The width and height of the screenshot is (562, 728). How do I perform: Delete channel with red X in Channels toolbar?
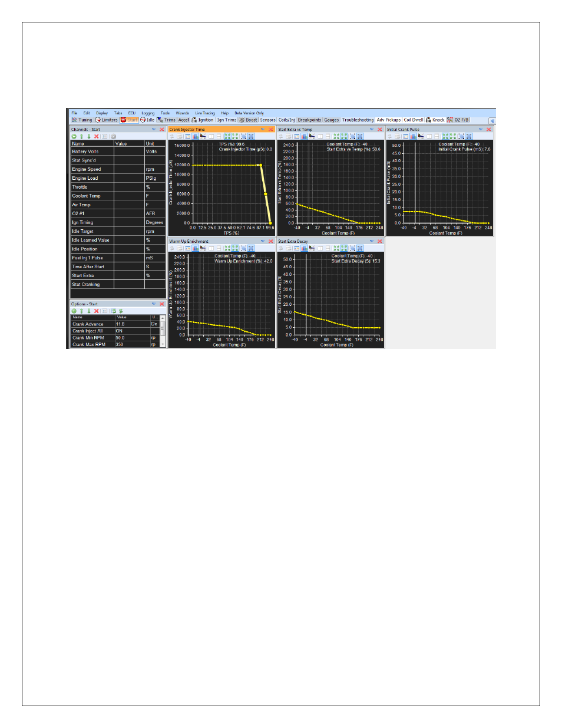tap(97, 136)
